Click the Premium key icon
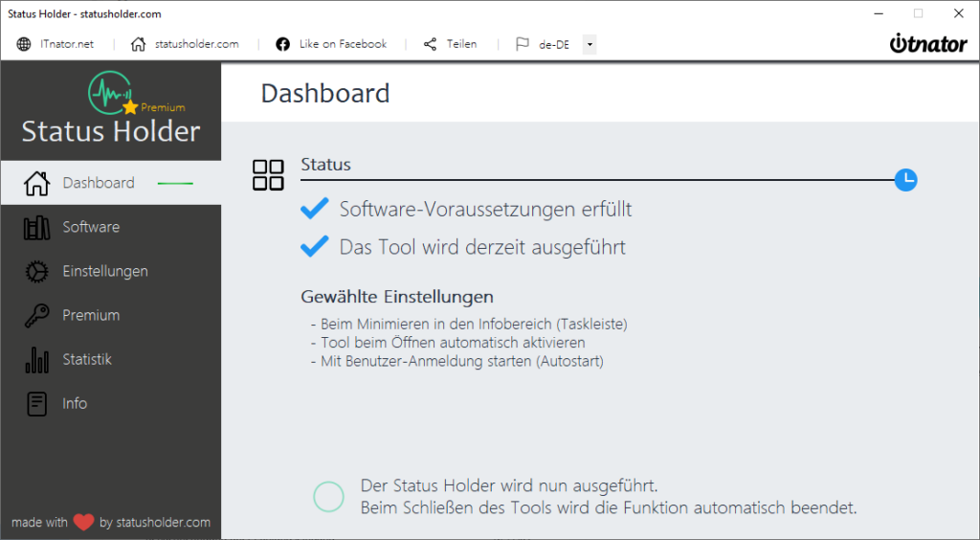Image resolution: width=980 pixels, height=540 pixels. (x=36, y=316)
